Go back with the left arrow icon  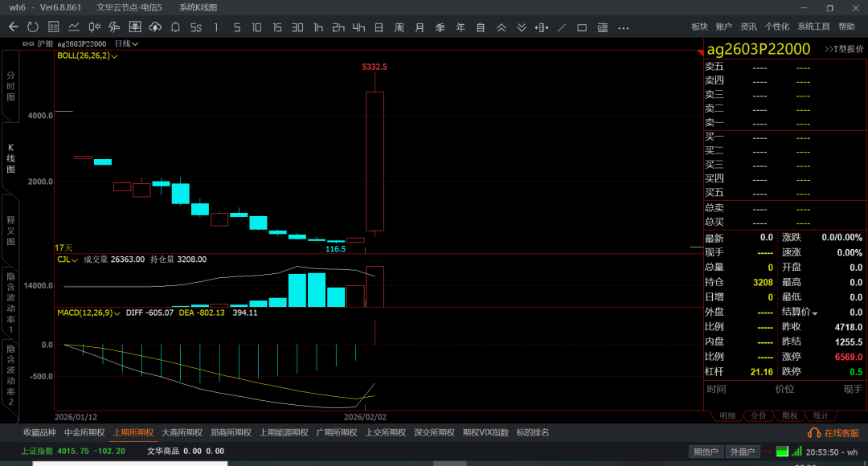[x=14, y=27]
